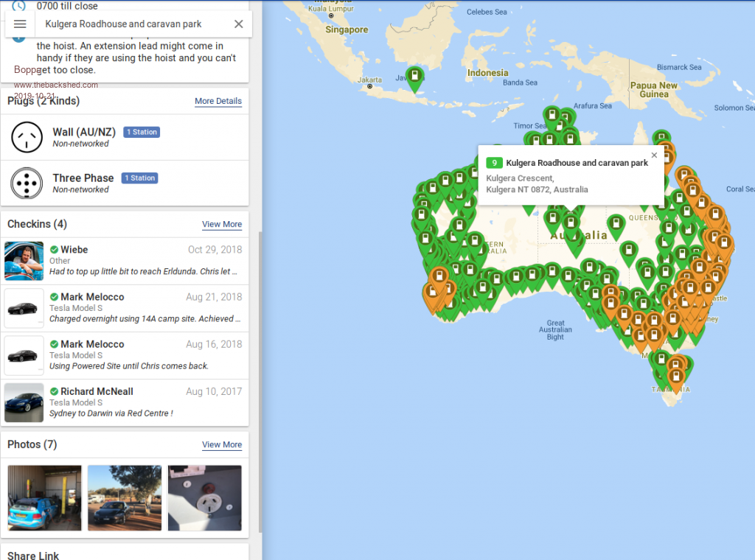This screenshot has width=755, height=560.
Task: Click the green charger pin near Java
Action: pos(415,77)
